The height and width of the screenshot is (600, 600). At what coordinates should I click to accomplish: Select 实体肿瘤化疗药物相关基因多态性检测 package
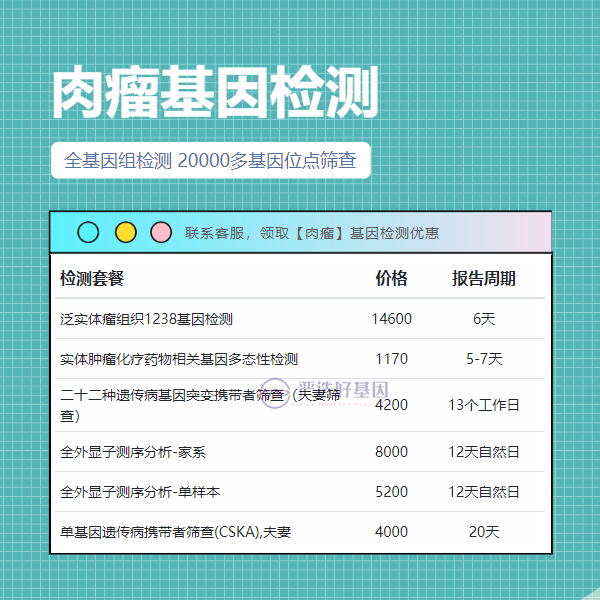(x=179, y=359)
